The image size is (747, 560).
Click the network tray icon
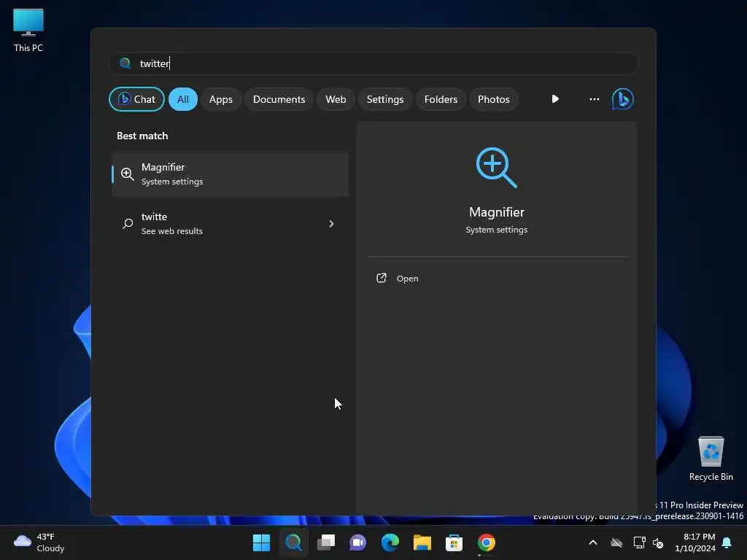(639, 542)
